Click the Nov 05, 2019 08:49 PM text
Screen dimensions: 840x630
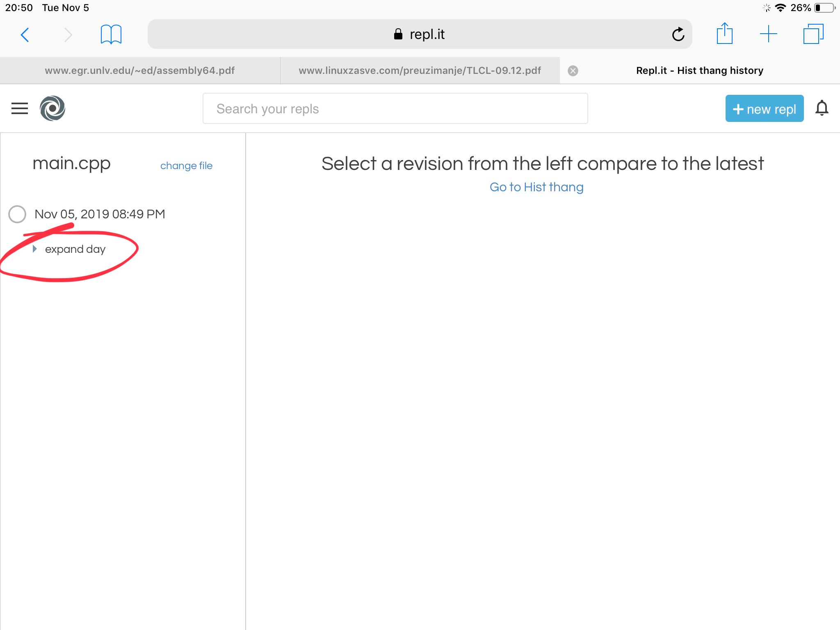[x=100, y=214]
